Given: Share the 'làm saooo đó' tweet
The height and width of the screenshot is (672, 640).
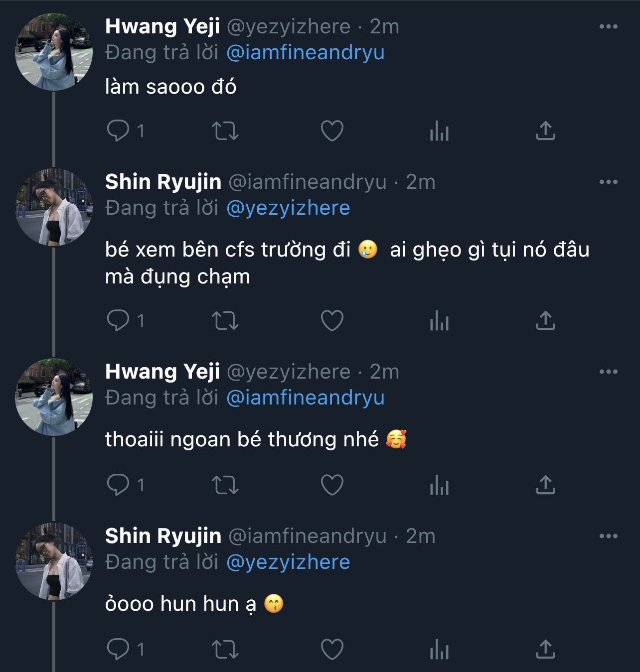Looking at the screenshot, I should [545, 131].
